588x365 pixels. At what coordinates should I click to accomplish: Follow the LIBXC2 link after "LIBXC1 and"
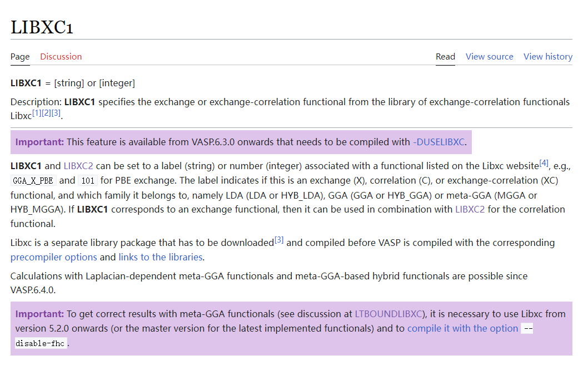point(78,166)
